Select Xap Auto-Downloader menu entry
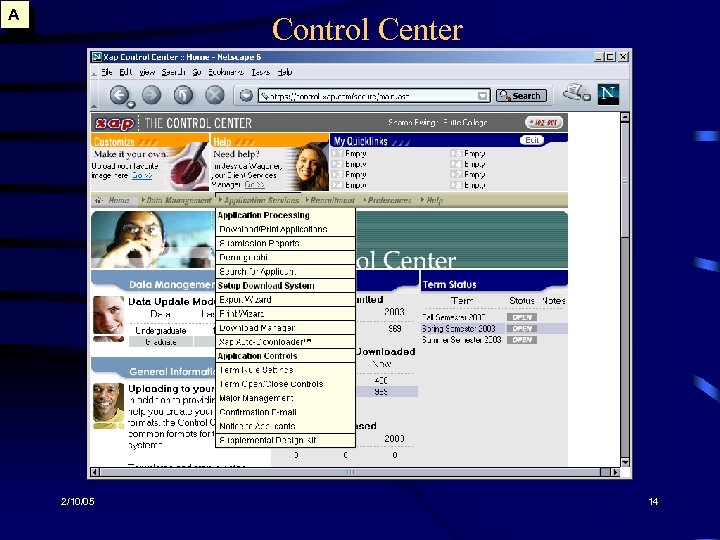This screenshot has height=540, width=720. 285,342
